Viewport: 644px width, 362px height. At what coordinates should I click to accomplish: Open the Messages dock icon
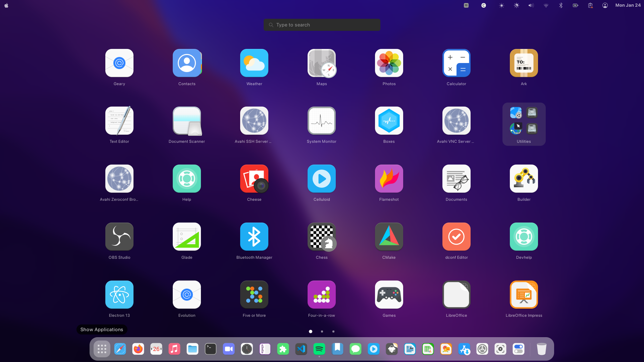pyautogui.click(x=356, y=349)
